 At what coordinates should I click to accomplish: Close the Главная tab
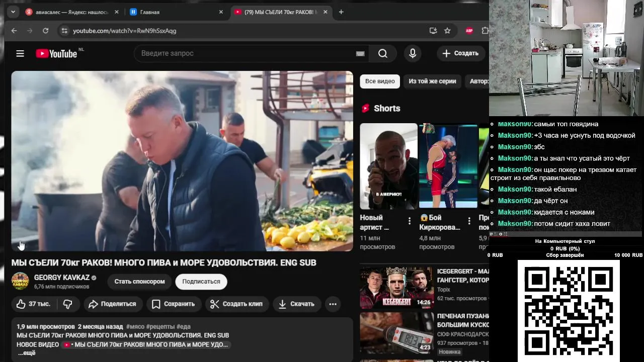pyautogui.click(x=220, y=12)
